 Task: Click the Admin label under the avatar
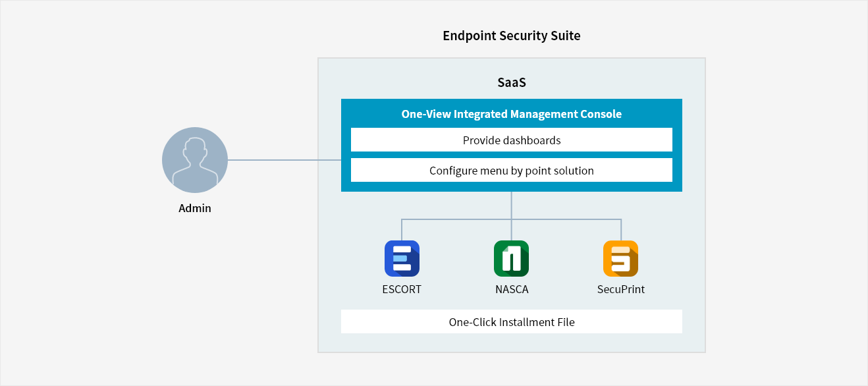[x=195, y=208]
